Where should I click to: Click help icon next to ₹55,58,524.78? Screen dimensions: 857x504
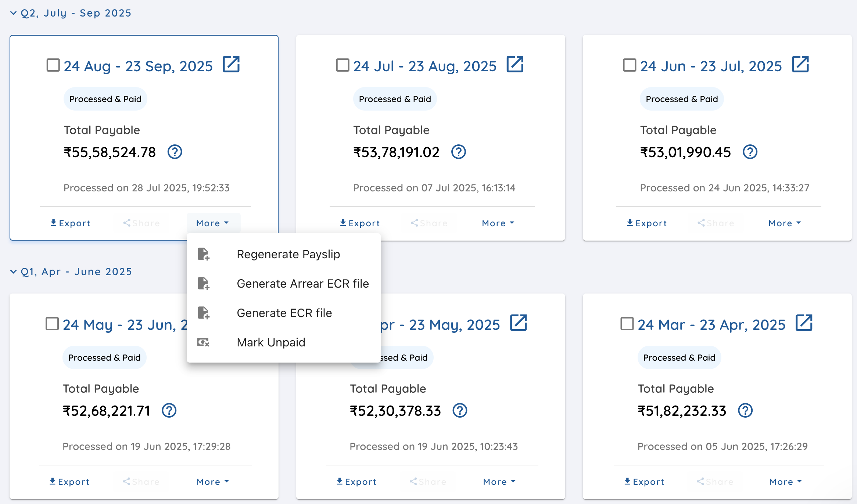click(175, 152)
